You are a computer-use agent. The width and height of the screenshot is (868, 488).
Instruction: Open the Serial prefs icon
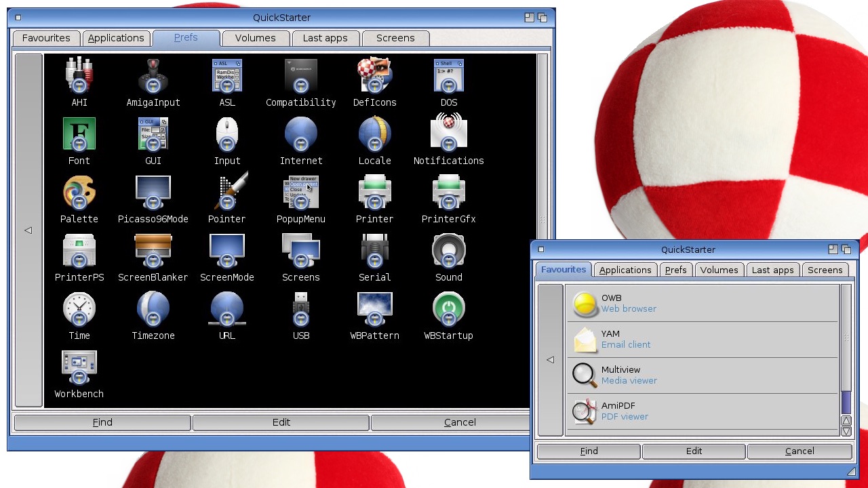(x=375, y=251)
